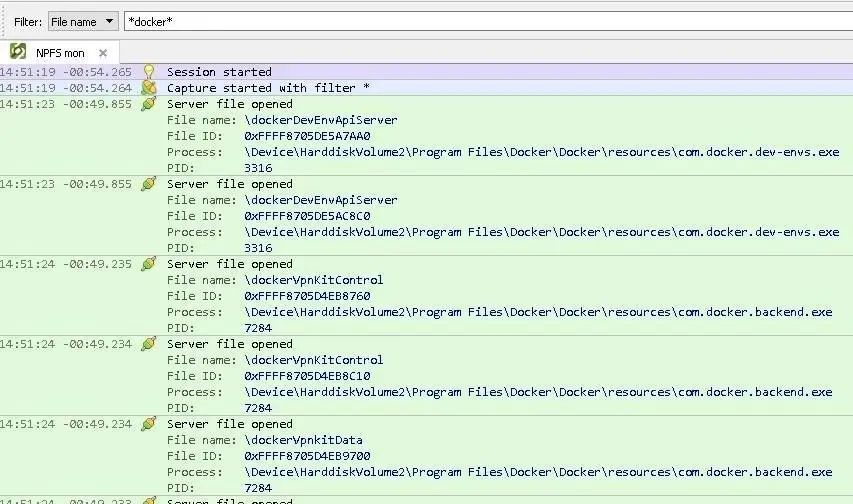This screenshot has height=504, width=853.
Task: Click \dockerDevEnvApiServer above File ID 0xFFFF8705DE5AC8C0
Action: coord(321,200)
